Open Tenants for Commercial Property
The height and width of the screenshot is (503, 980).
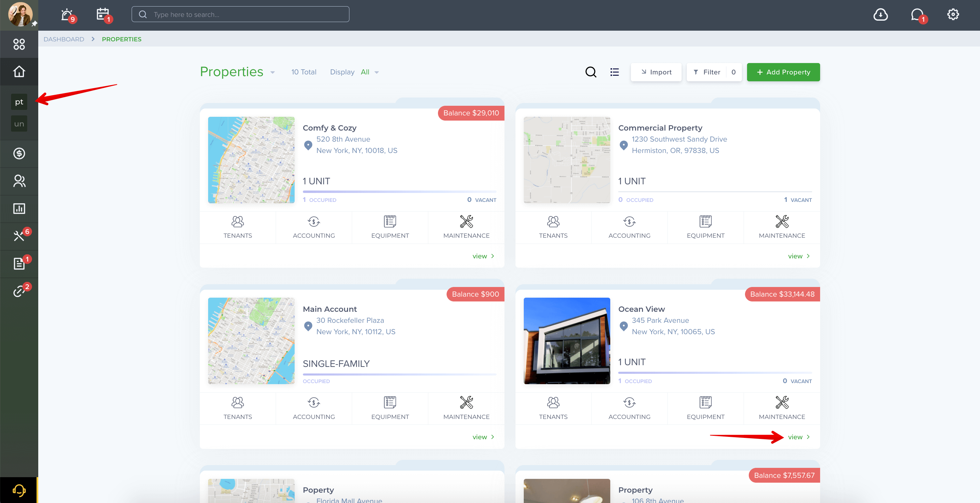point(553,227)
